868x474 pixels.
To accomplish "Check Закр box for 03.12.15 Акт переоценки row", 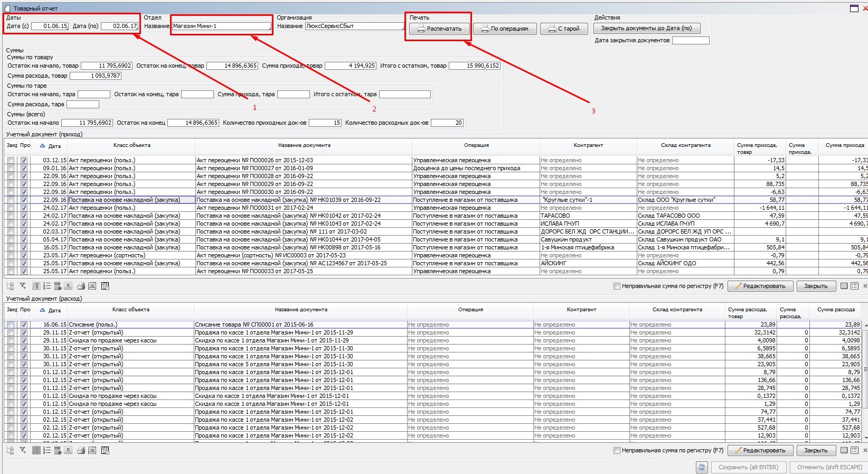I will 11,160.
